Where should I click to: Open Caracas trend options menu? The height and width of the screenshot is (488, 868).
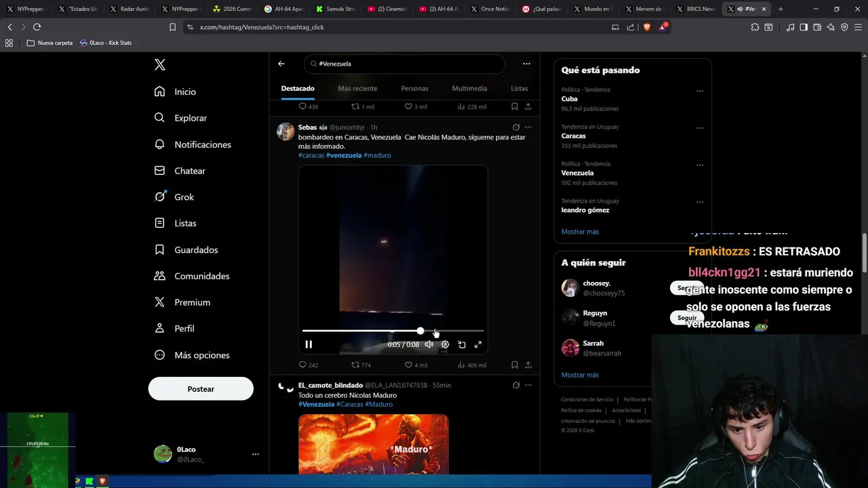coord(700,128)
